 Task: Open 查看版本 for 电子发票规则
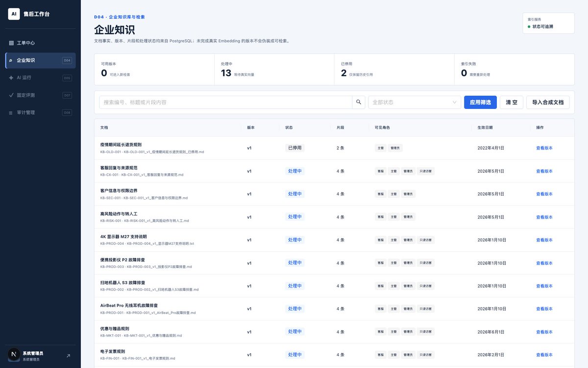(544, 355)
